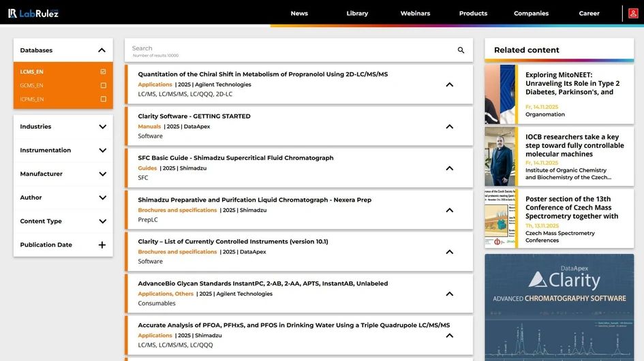Toggle chevron on SFC Basic Guide result

pos(449,168)
